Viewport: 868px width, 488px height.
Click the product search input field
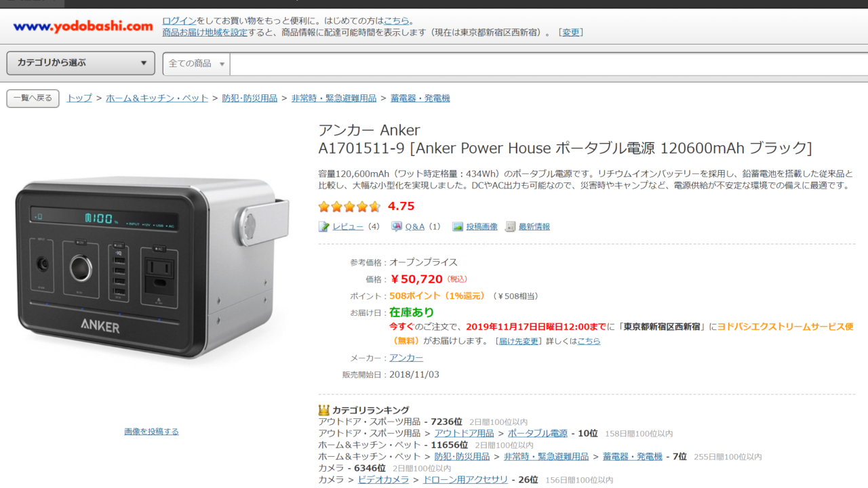coord(549,64)
